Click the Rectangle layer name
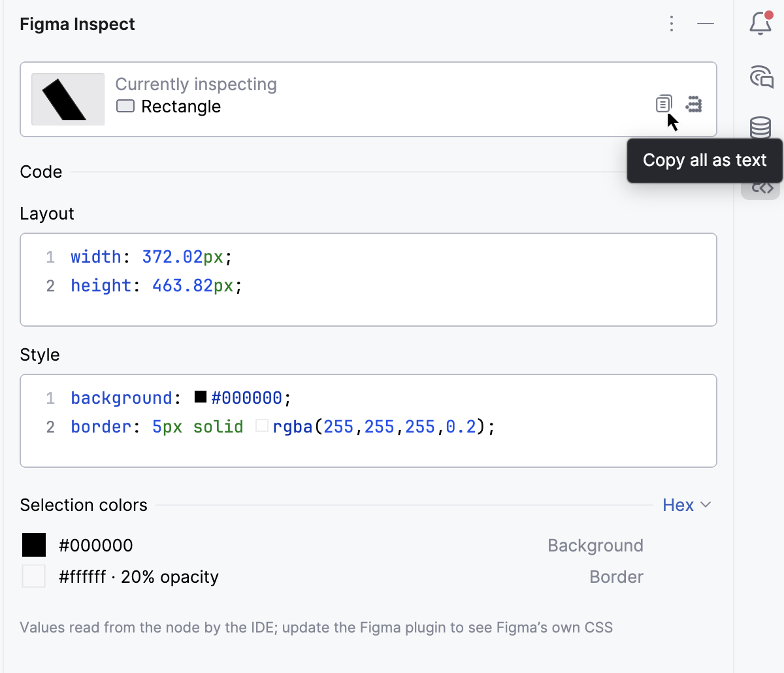 (x=181, y=107)
